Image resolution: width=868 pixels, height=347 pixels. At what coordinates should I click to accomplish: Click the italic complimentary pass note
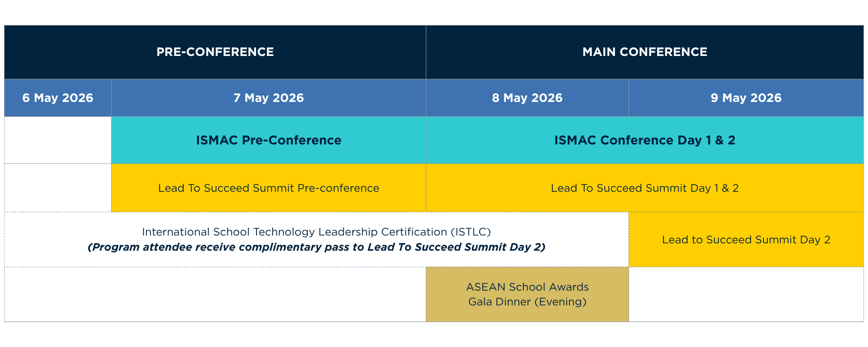coord(316,247)
